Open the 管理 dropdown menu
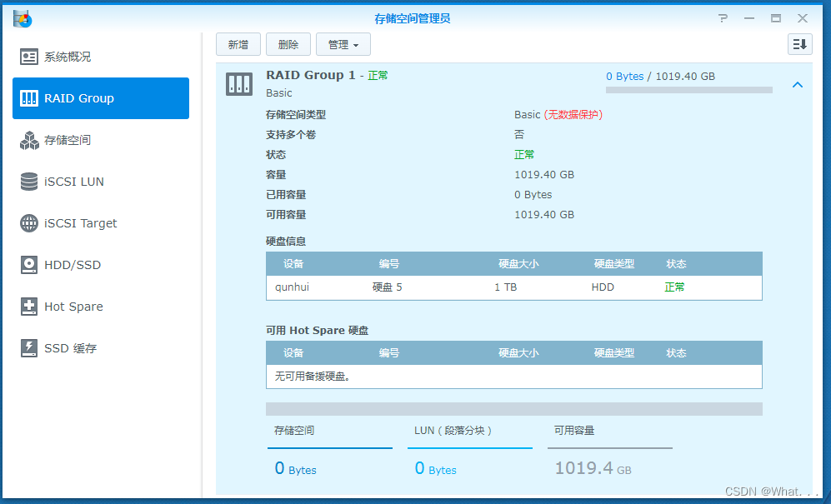The height and width of the screenshot is (504, 831). (x=343, y=44)
